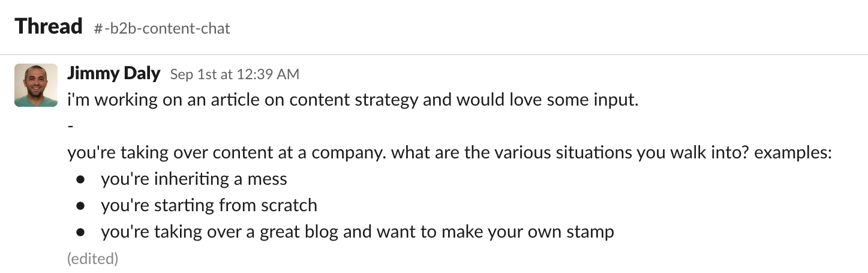Click the 'you're starting from scratch' list item
868x273 pixels.
pos(209,205)
